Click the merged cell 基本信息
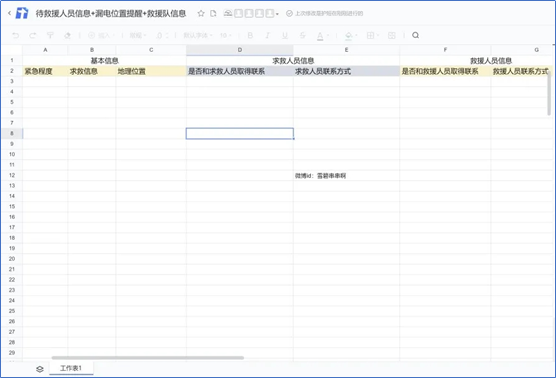 point(105,61)
